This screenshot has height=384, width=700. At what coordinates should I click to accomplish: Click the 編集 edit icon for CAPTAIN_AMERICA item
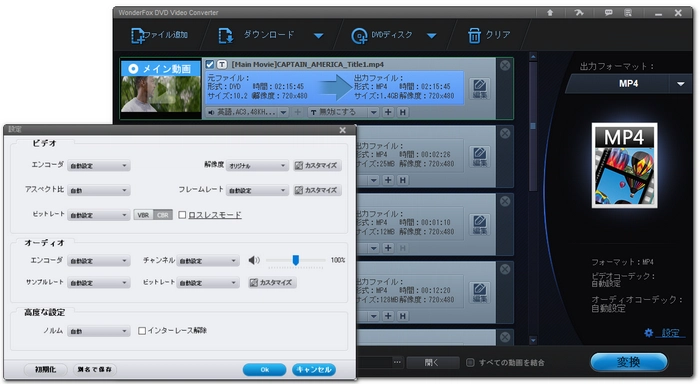tap(479, 88)
